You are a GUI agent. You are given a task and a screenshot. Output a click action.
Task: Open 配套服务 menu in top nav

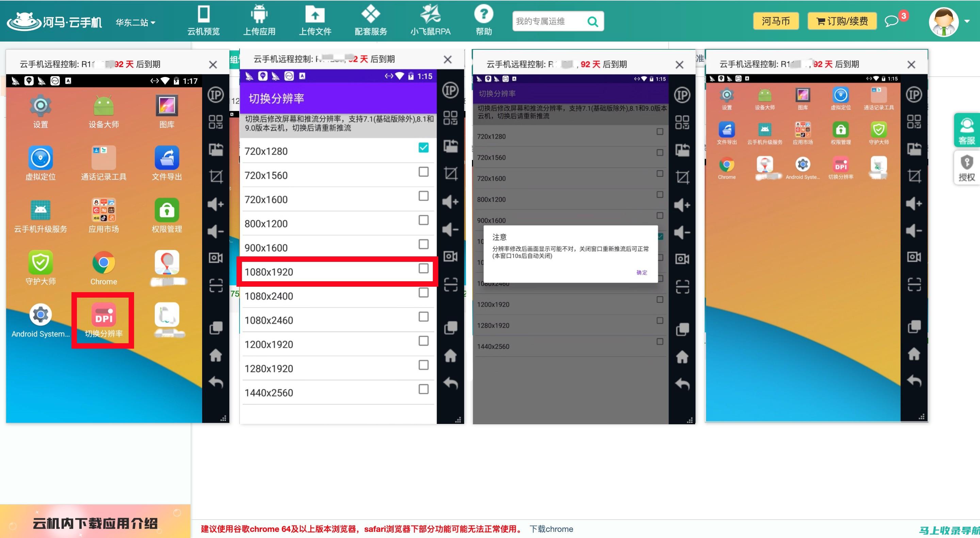[370, 20]
